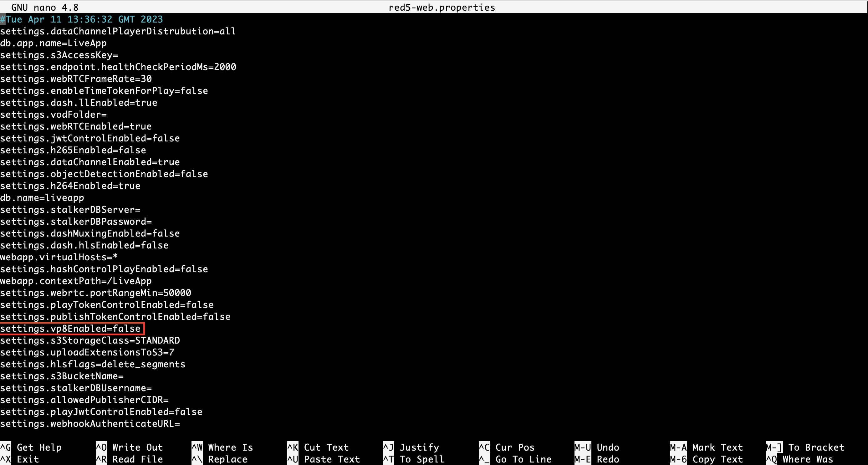Click the ^Q Where Was shortcut
Screen dimensions: 868x465
tap(799, 459)
